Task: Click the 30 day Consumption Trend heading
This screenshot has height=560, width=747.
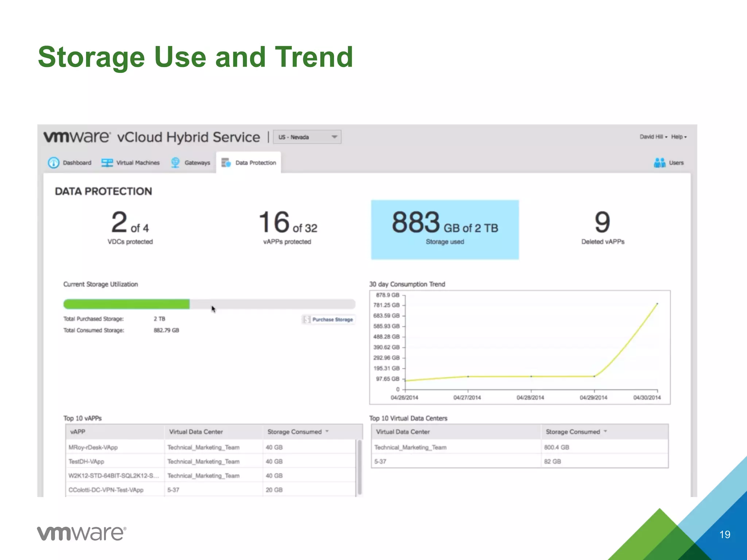Action: (x=407, y=284)
